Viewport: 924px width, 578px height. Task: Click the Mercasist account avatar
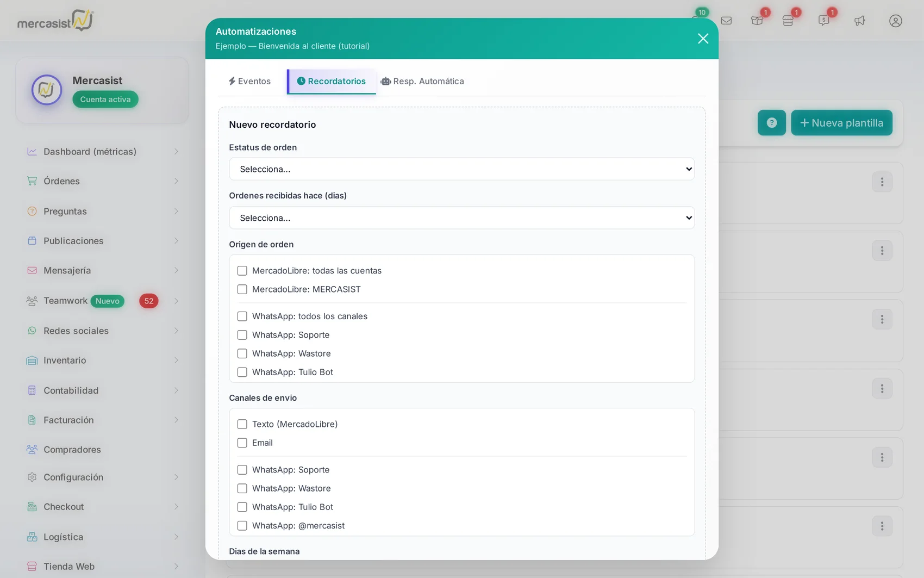tap(47, 90)
